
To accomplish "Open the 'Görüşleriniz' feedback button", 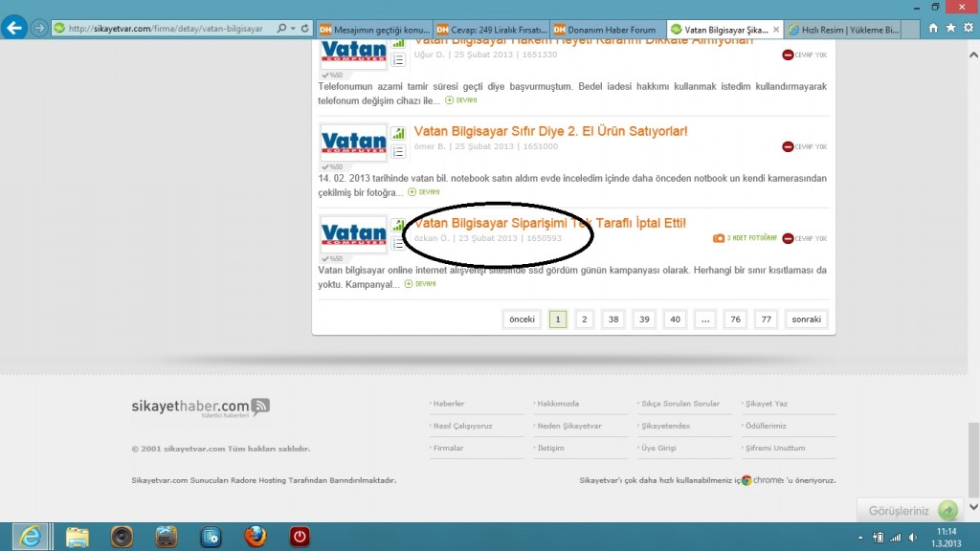I will 909,511.
